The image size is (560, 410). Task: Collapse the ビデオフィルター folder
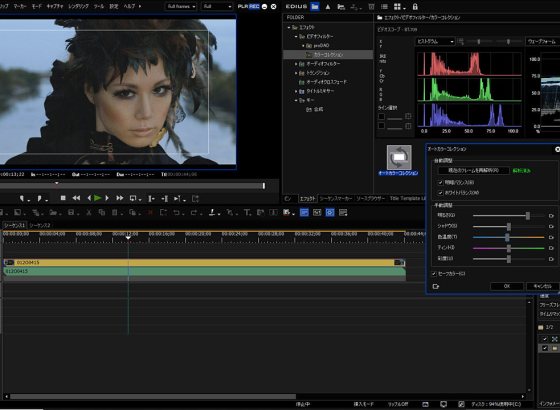coord(296,36)
